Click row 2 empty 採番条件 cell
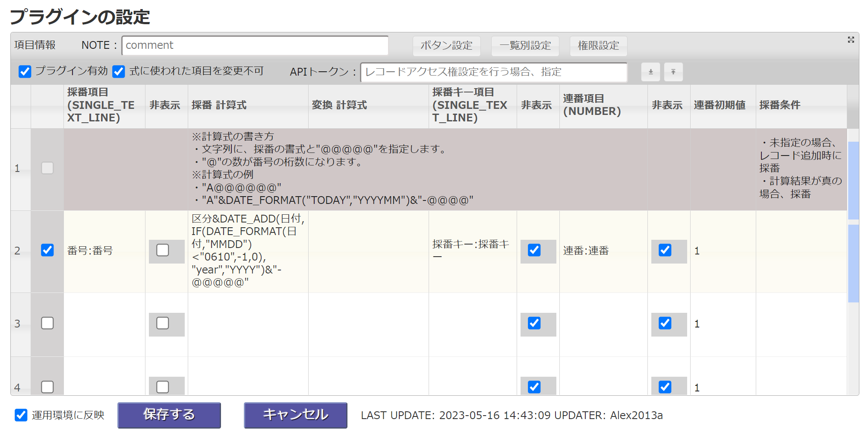 (801, 251)
